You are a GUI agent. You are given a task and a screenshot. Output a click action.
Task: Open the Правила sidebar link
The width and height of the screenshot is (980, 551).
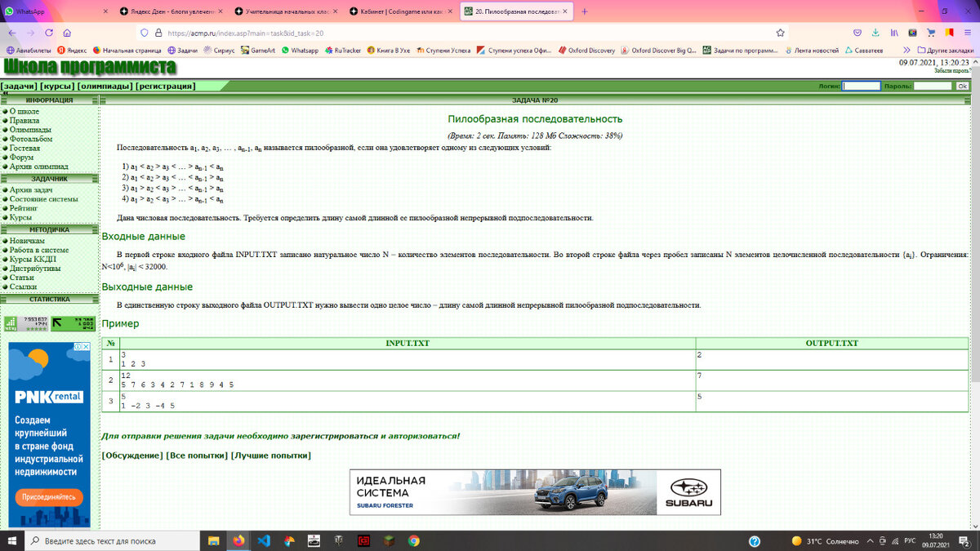pyautogui.click(x=24, y=120)
